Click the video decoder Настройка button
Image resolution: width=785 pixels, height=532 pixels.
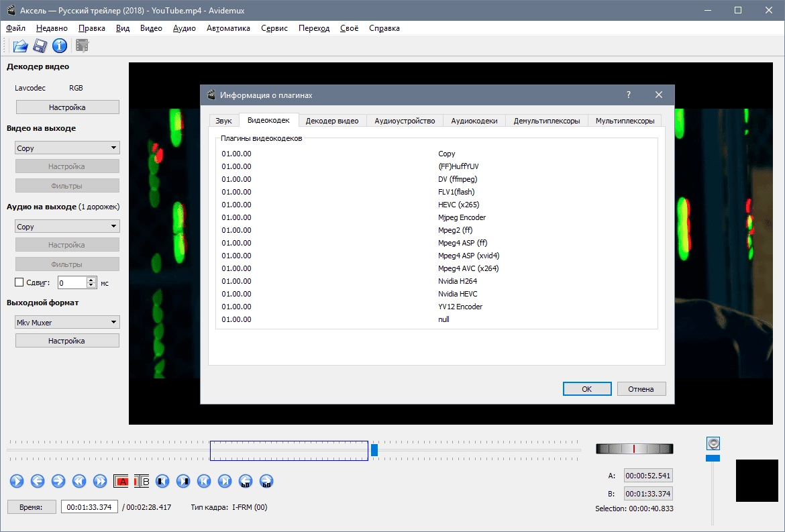(67, 107)
